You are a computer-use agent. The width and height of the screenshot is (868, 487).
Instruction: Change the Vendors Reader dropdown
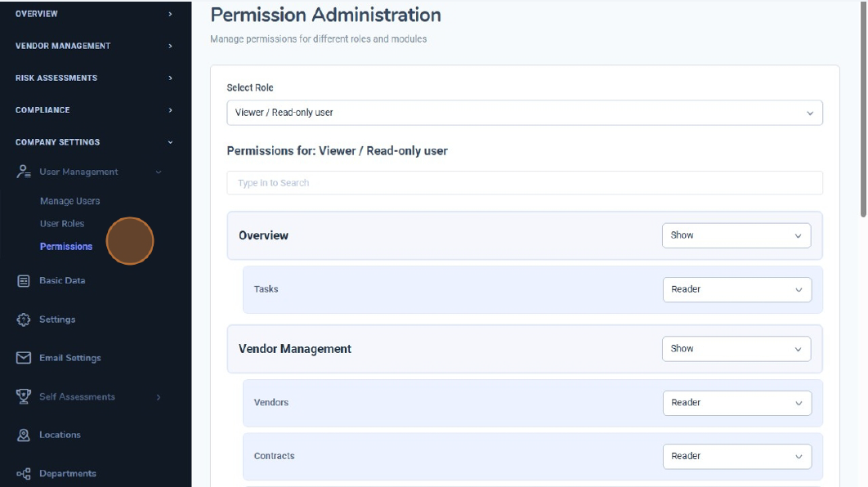pos(736,403)
